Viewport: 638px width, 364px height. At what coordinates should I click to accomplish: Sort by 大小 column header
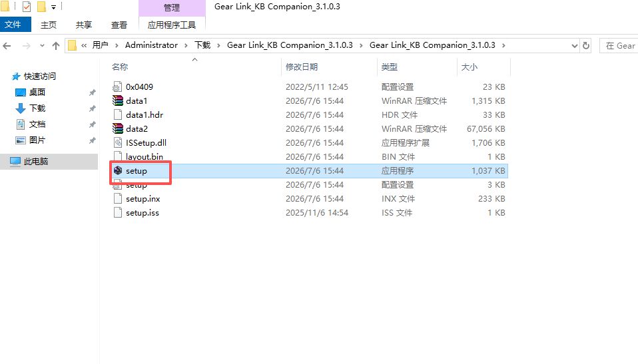(x=469, y=67)
